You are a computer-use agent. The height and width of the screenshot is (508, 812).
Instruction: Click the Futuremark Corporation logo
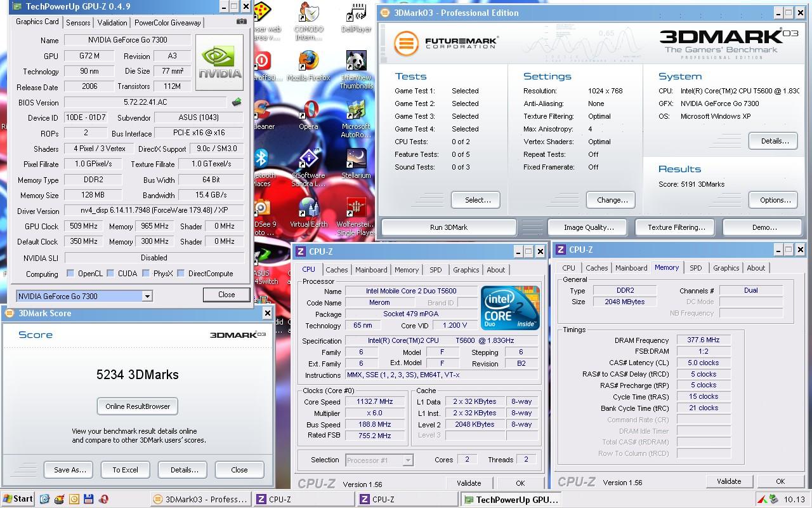(446, 43)
